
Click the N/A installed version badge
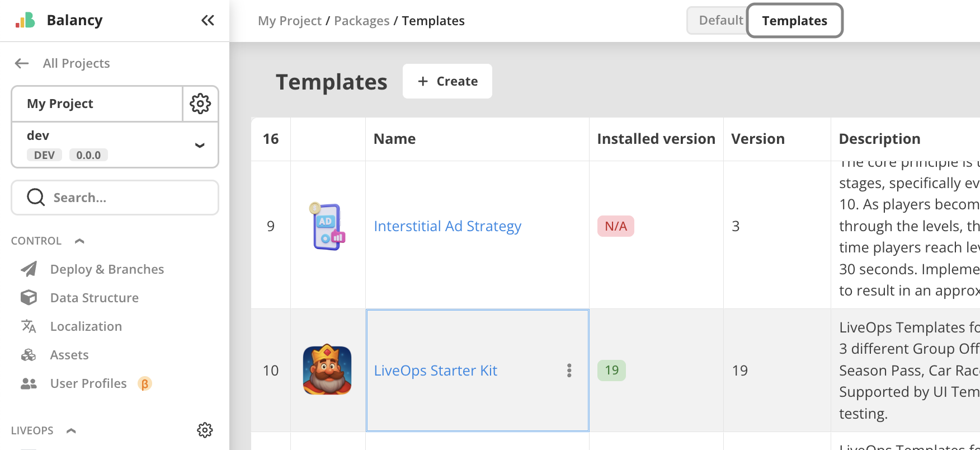coord(616,226)
